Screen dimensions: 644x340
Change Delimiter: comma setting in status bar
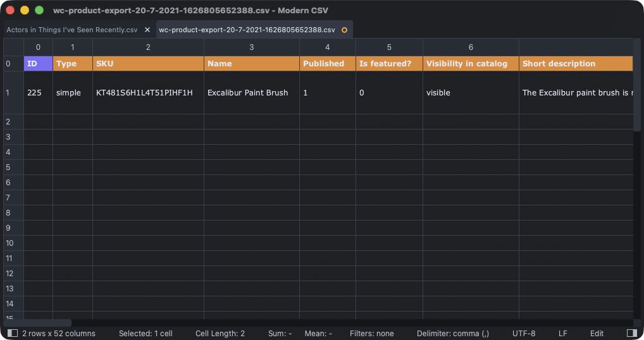tap(453, 334)
